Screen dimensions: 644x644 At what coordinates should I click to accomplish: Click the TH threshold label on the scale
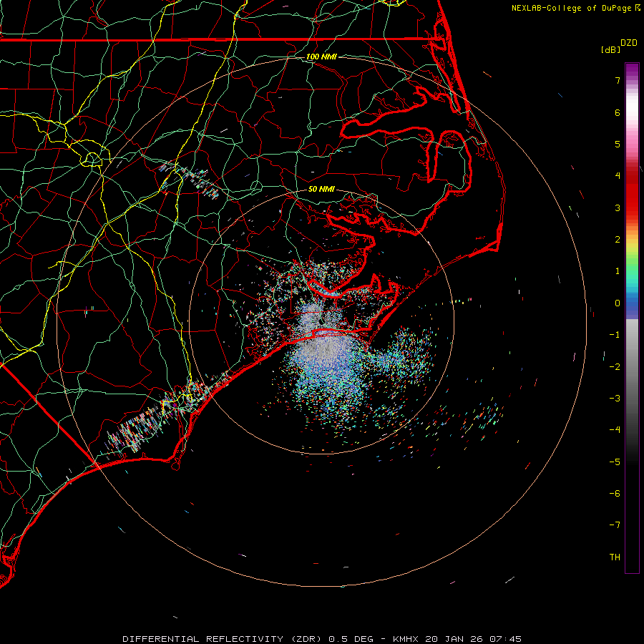click(615, 557)
